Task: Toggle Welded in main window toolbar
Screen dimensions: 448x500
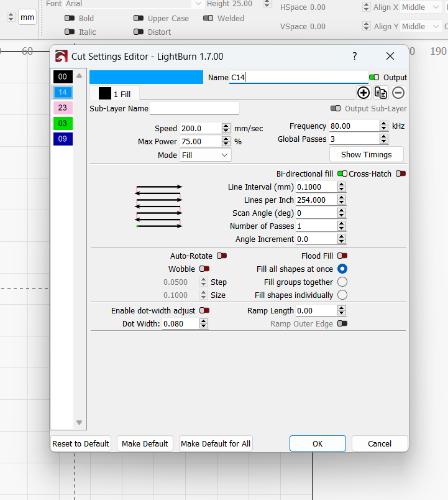Action: [x=208, y=18]
